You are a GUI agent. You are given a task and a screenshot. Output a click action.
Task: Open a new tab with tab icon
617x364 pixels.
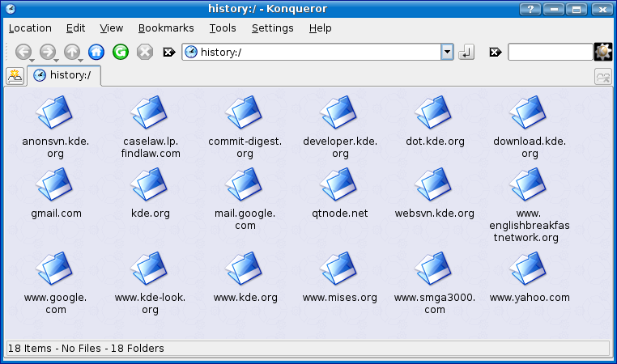(x=15, y=76)
